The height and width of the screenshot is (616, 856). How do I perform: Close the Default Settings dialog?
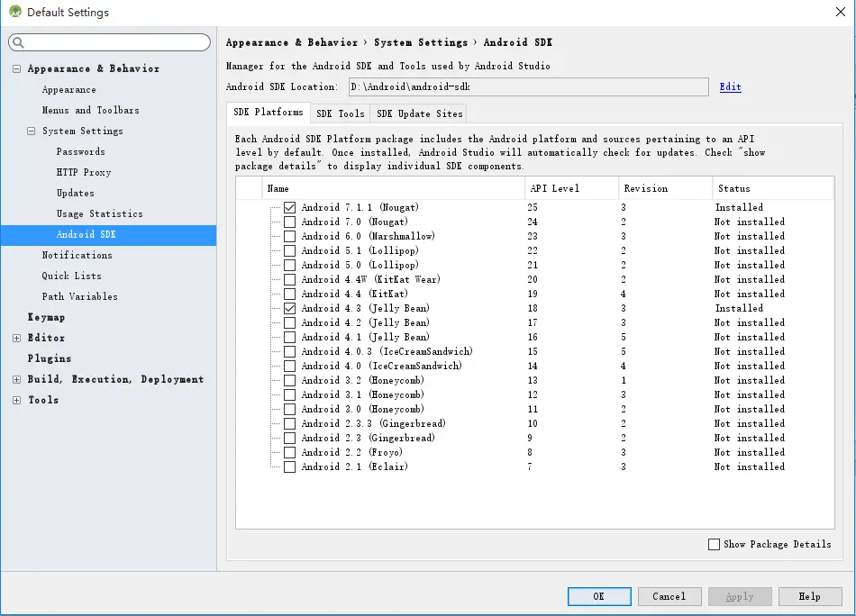tap(841, 12)
